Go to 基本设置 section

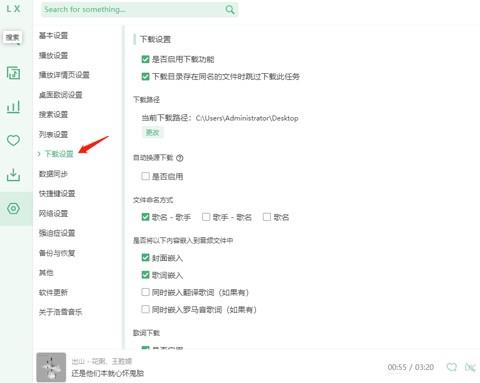53,35
